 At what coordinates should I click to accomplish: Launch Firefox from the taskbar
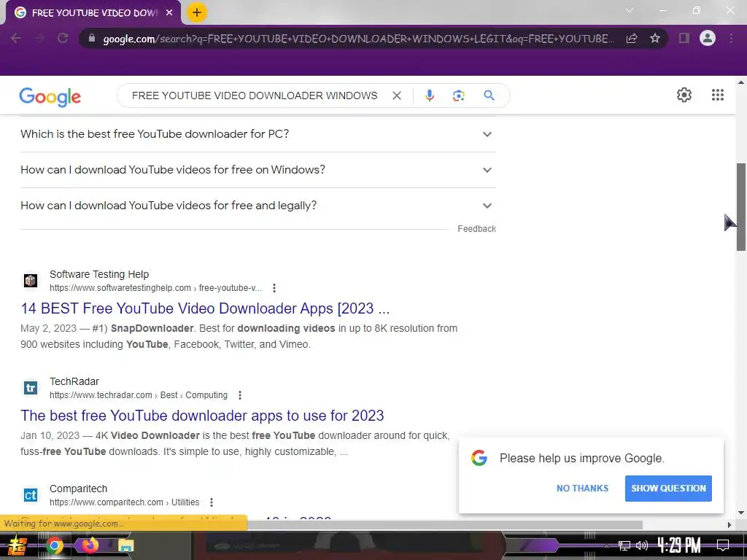click(90, 545)
